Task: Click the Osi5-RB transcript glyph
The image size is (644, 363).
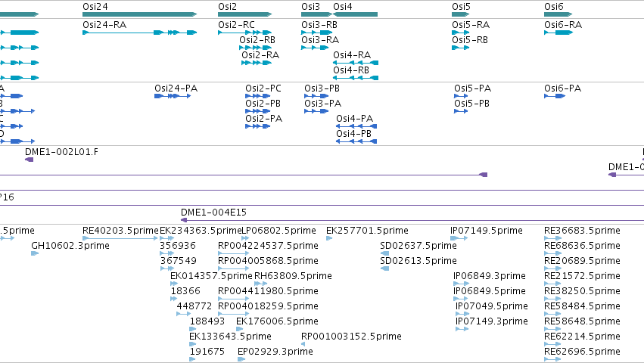Action: tap(460, 48)
